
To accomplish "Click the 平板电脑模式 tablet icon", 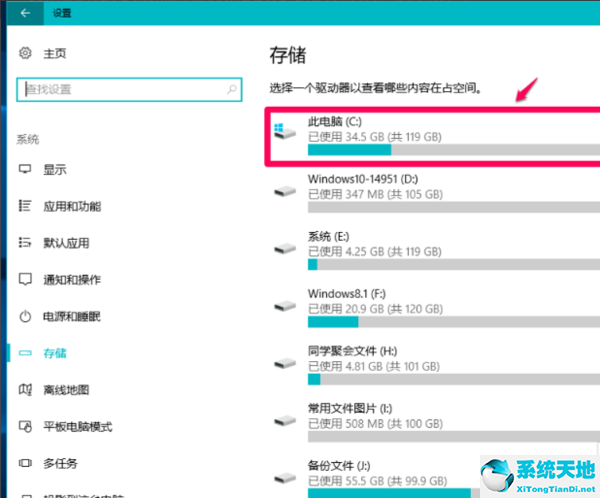I will point(25,426).
